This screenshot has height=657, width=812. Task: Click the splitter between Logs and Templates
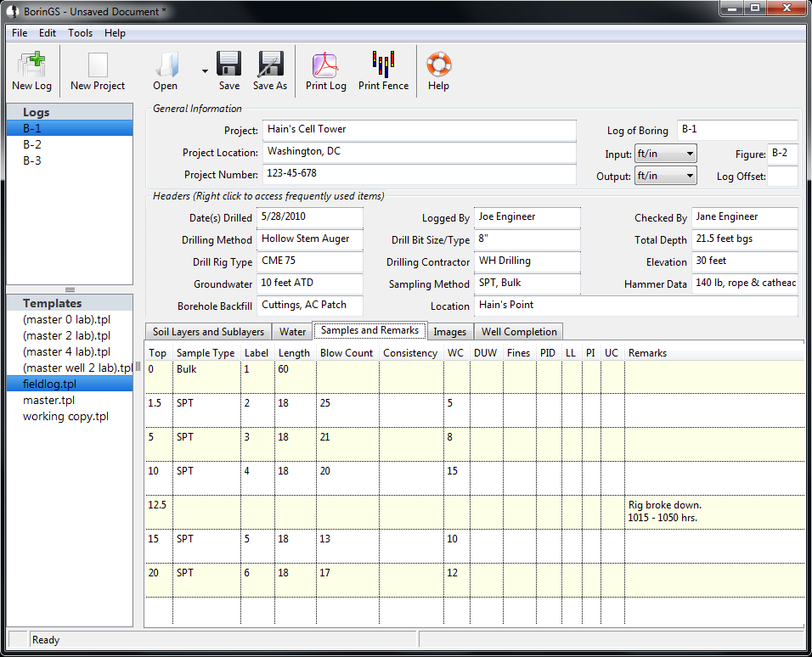[70, 289]
